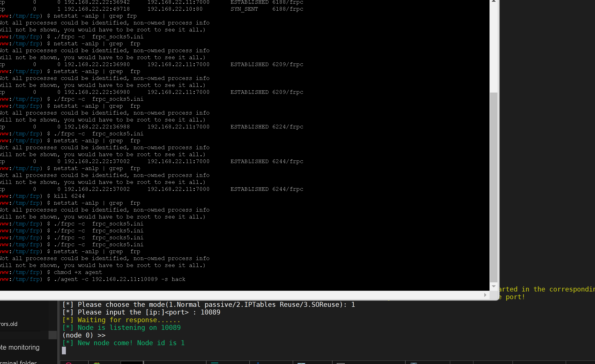Image resolution: width=595 pixels, height=364 pixels.
Task: Click the '(node 0) >>' prompt line
Action: tap(84, 335)
